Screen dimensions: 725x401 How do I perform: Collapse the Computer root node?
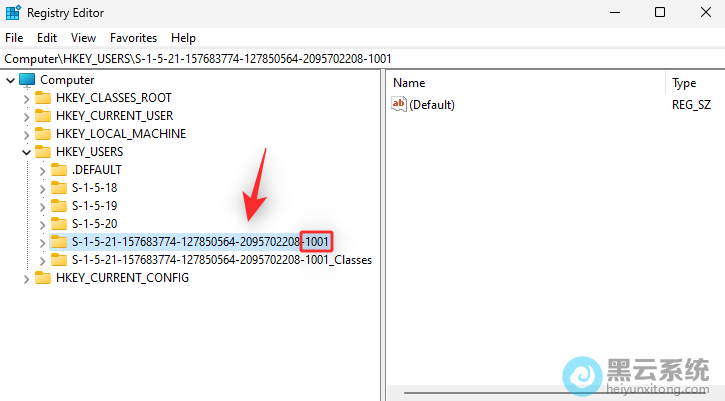click(10, 80)
